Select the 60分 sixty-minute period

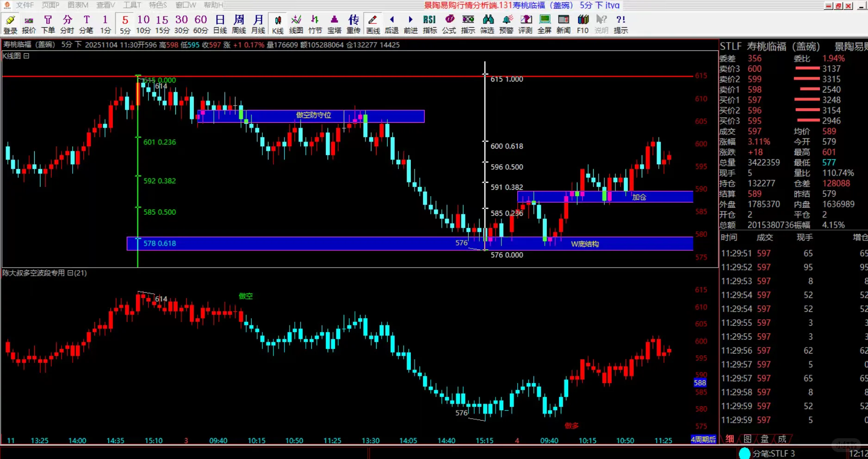point(200,24)
